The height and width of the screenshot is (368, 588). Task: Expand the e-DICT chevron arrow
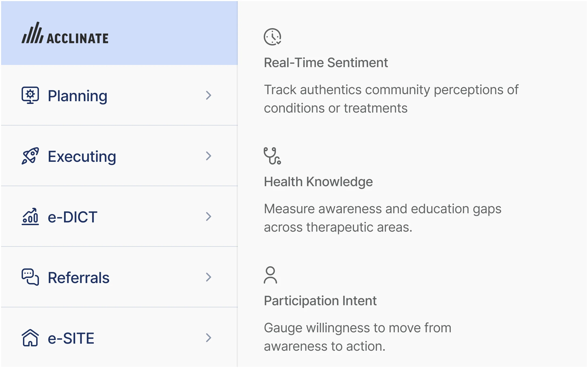(208, 216)
